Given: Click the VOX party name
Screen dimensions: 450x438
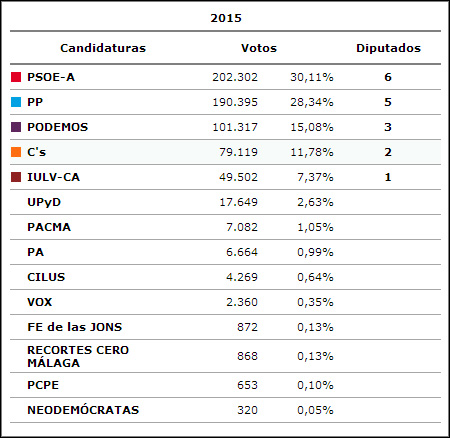Looking at the screenshot, I should point(40,302).
